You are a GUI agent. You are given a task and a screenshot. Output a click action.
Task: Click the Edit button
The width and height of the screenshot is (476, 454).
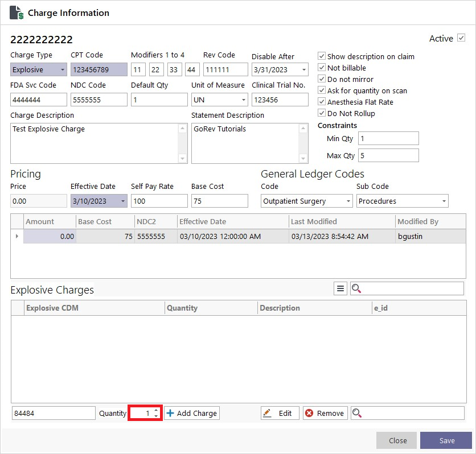(280, 413)
